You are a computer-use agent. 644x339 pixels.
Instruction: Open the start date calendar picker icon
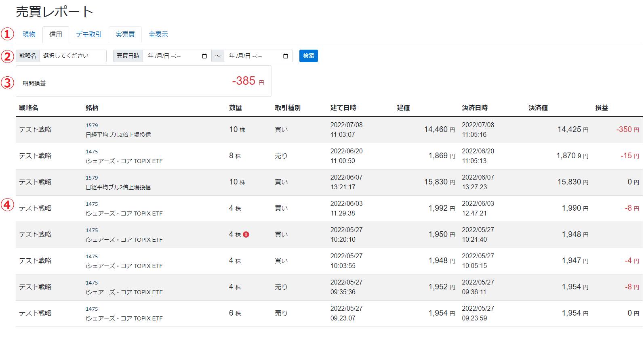204,56
